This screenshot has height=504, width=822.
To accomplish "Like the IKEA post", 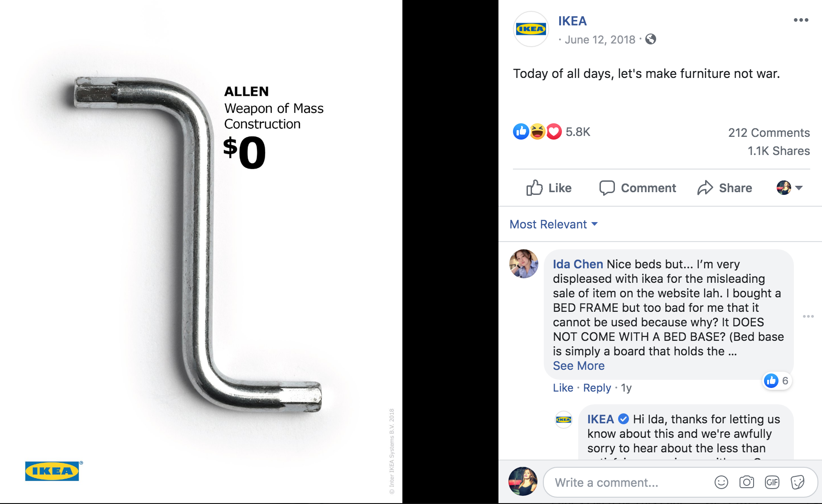I will click(549, 188).
